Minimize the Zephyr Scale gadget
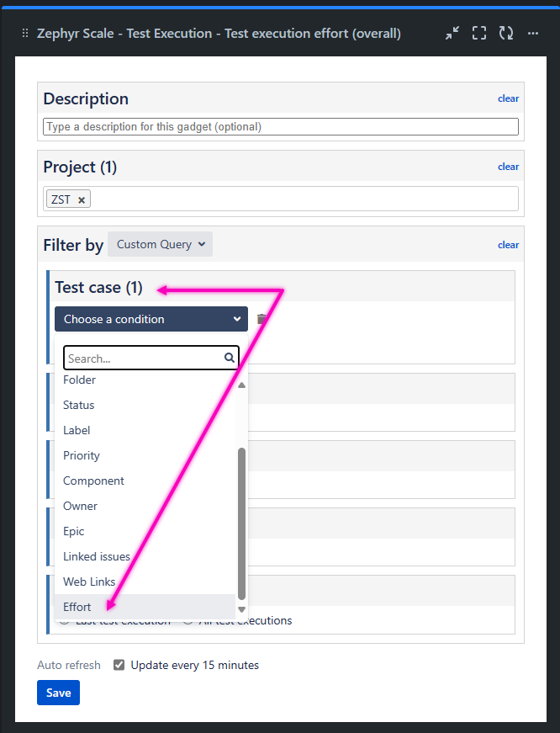Image resolution: width=560 pixels, height=733 pixels. coord(452,34)
